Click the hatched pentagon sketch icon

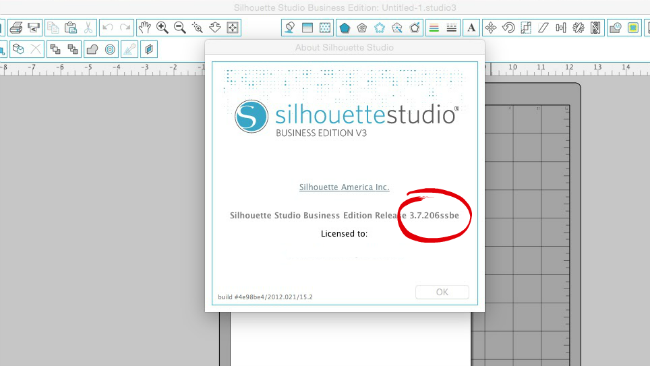[x=362, y=28]
